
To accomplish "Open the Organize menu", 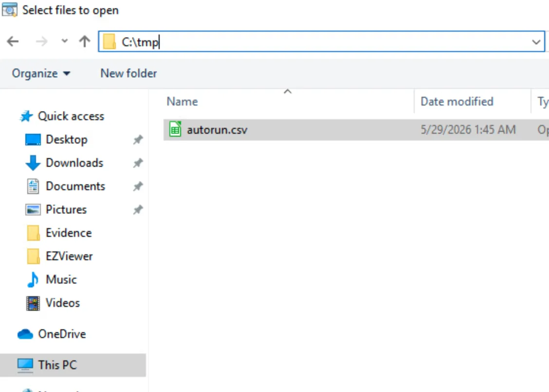I will [41, 73].
